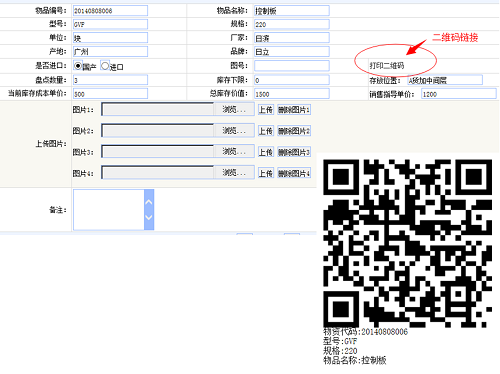Open 浏览 file browser for 图片1

point(234,109)
